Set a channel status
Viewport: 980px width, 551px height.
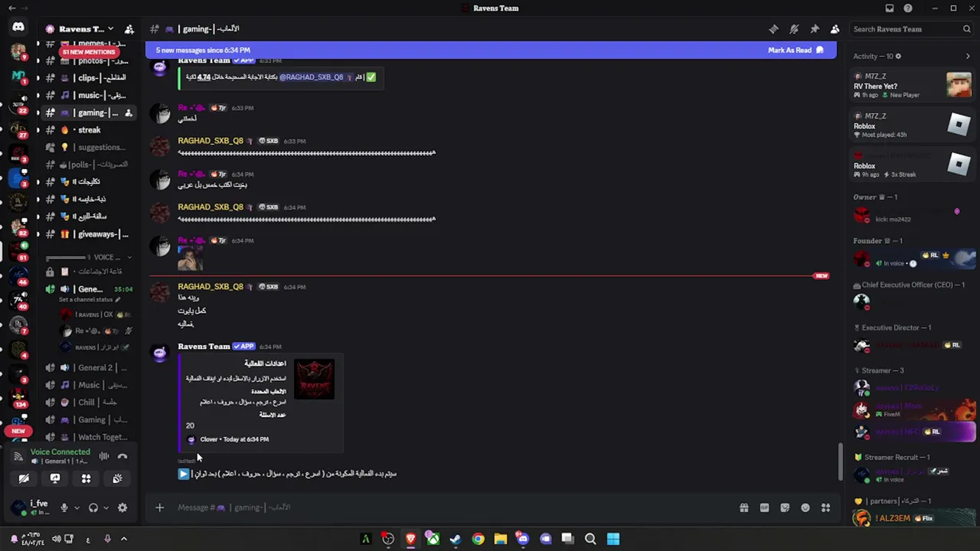[88, 299]
